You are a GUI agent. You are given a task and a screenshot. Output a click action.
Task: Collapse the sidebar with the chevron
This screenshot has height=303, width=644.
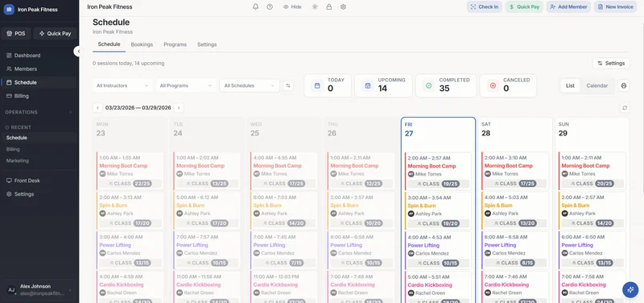pyautogui.click(x=78, y=52)
